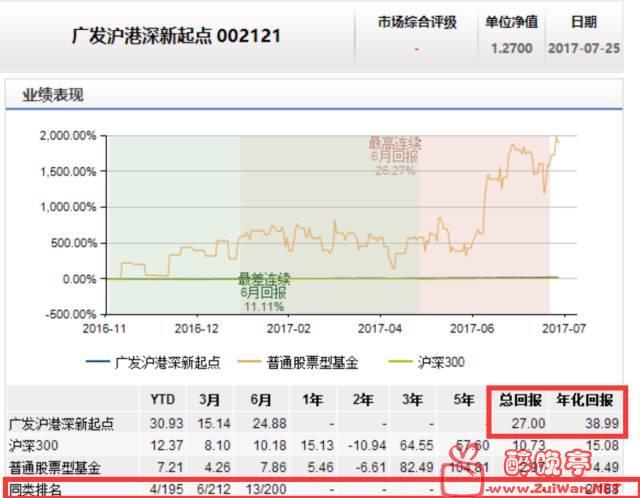The image size is (640, 498).
Task: Click the 沪深300 3-month value 8.10
Action: [x=217, y=445]
